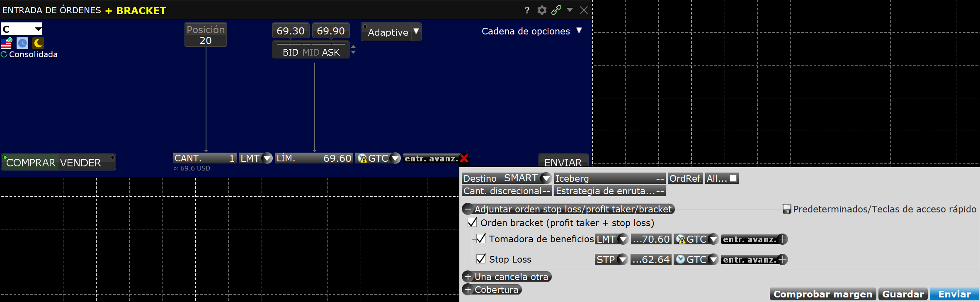This screenshot has height=302, width=980.
Task: Select the COMPRAR side
Action: tap(31, 163)
